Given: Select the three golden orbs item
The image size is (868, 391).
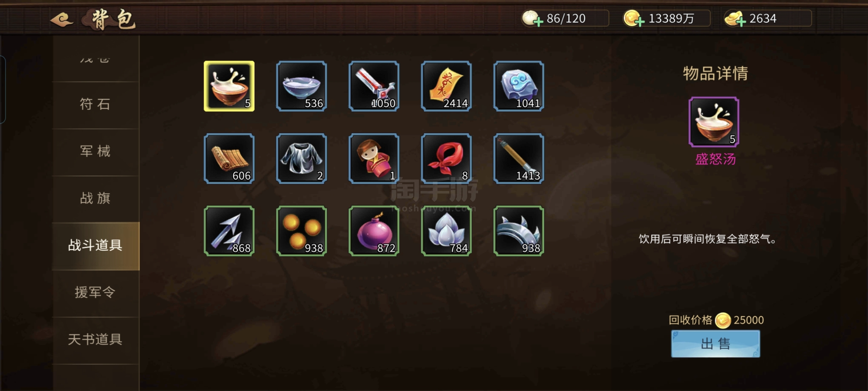Looking at the screenshot, I should click(301, 231).
